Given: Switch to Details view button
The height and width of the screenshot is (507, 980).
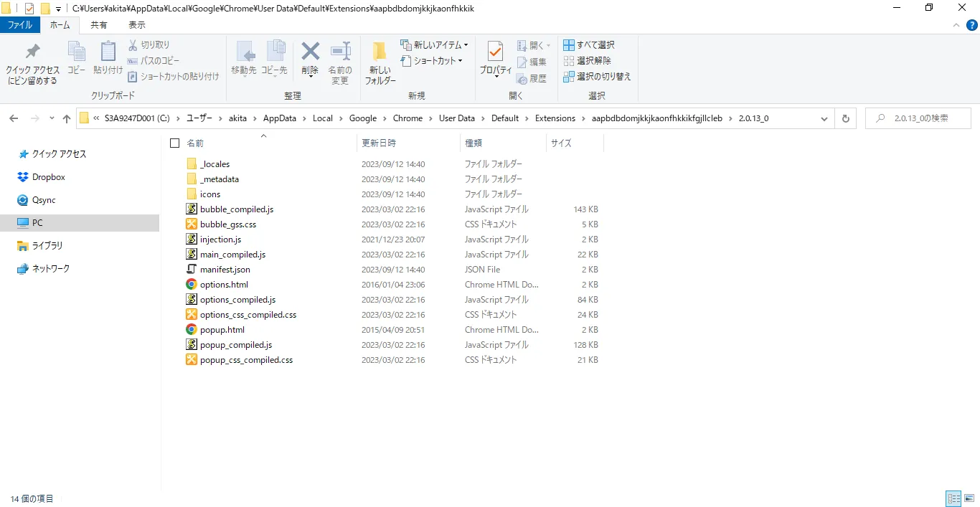Looking at the screenshot, I should pyautogui.click(x=953, y=498).
